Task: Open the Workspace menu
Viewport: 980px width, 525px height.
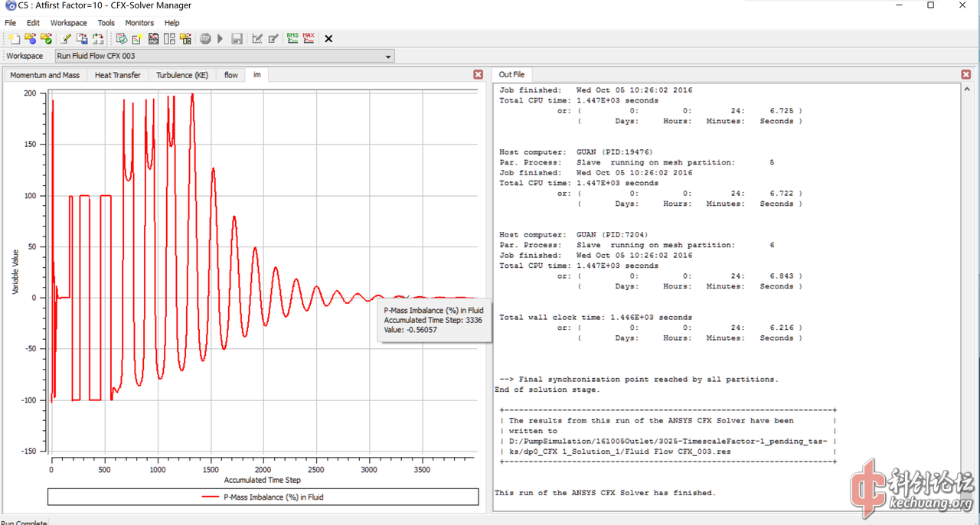Action: point(69,23)
